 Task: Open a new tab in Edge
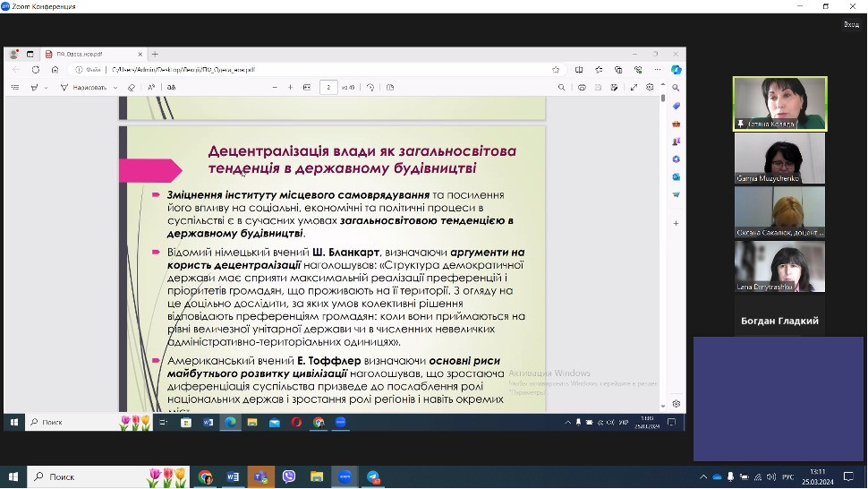155,54
